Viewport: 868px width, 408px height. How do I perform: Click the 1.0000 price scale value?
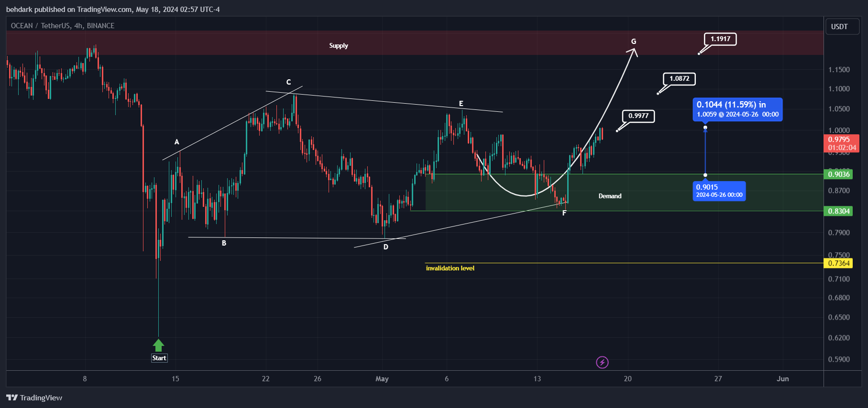(839, 130)
